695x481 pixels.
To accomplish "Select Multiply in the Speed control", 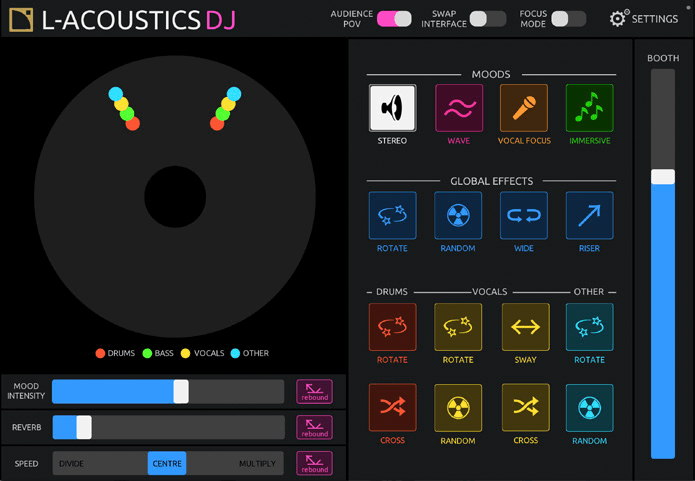I will 257,464.
